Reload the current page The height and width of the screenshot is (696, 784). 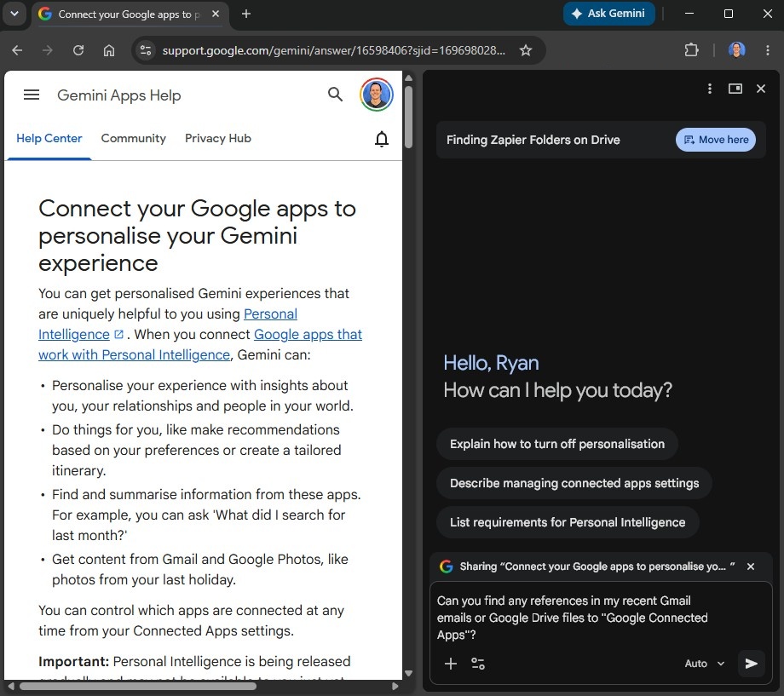[x=78, y=50]
